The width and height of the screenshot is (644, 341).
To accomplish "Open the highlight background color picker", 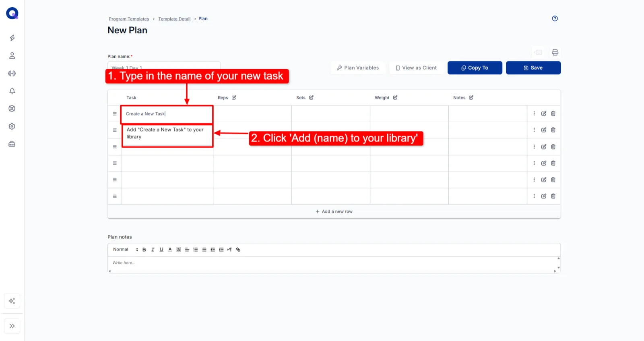I will tap(179, 250).
